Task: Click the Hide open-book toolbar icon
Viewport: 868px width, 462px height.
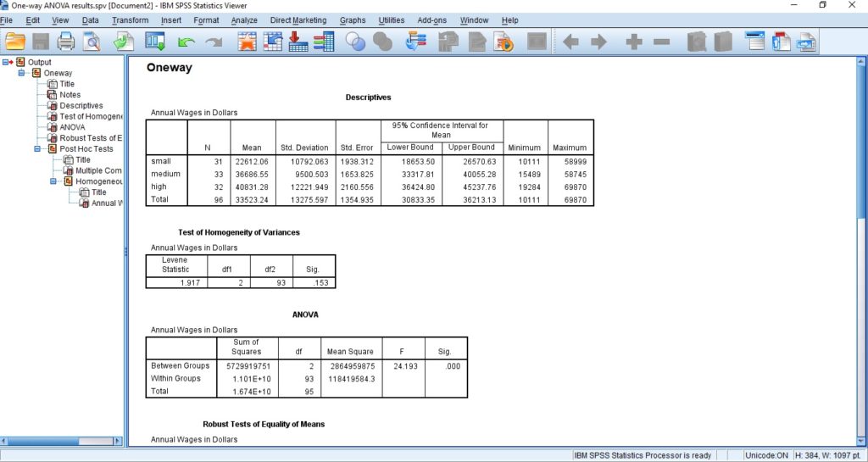Action: 723,42
